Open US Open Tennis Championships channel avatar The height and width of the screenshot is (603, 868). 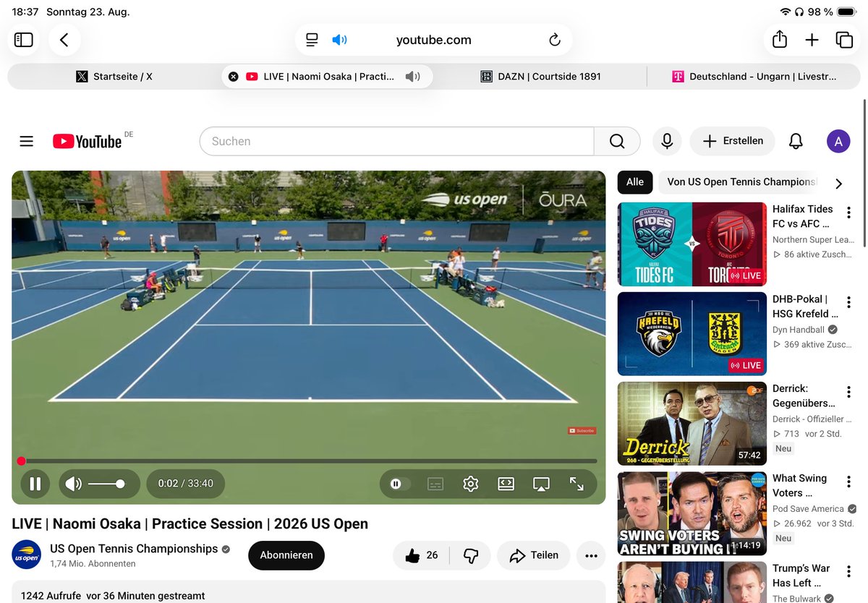[x=27, y=555]
